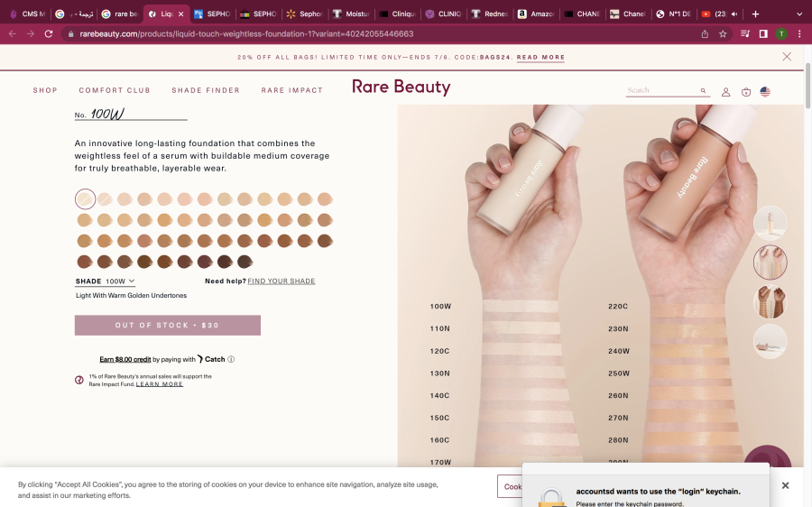Dismiss the cookie banner X
Viewport: 812px width, 507px height.
[x=785, y=485]
